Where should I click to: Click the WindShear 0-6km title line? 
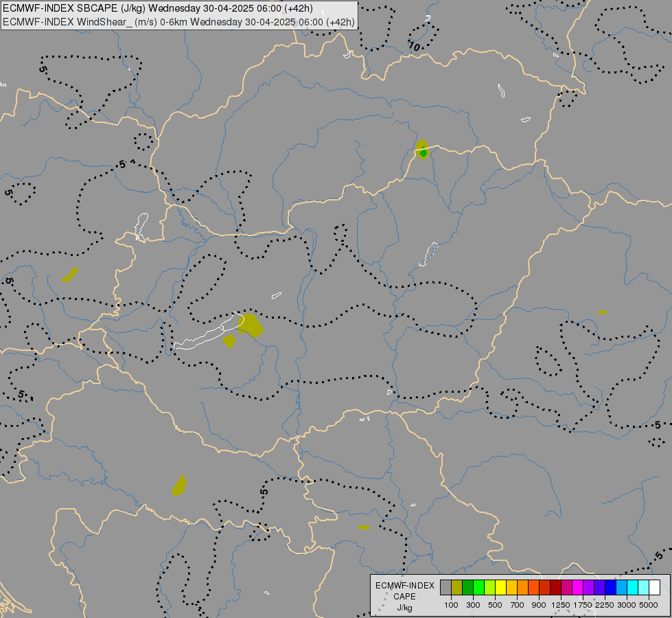coord(178,22)
